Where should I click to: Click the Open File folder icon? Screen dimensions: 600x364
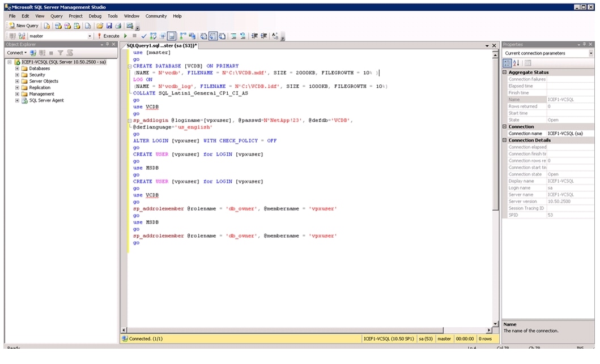(100, 25)
